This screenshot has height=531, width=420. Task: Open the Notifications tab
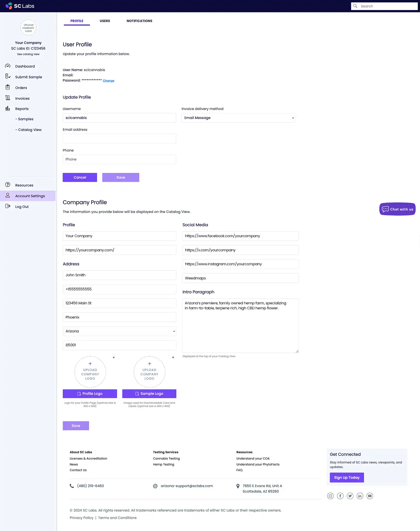(139, 21)
